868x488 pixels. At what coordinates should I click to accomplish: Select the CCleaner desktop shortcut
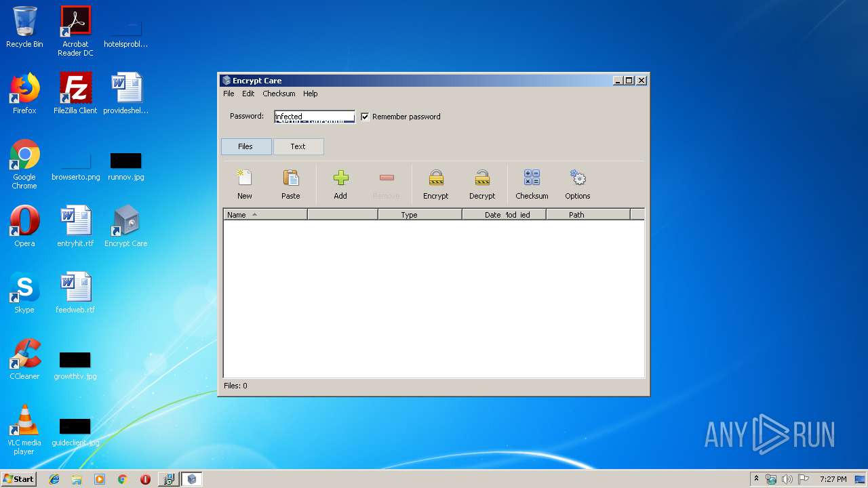[x=24, y=359]
